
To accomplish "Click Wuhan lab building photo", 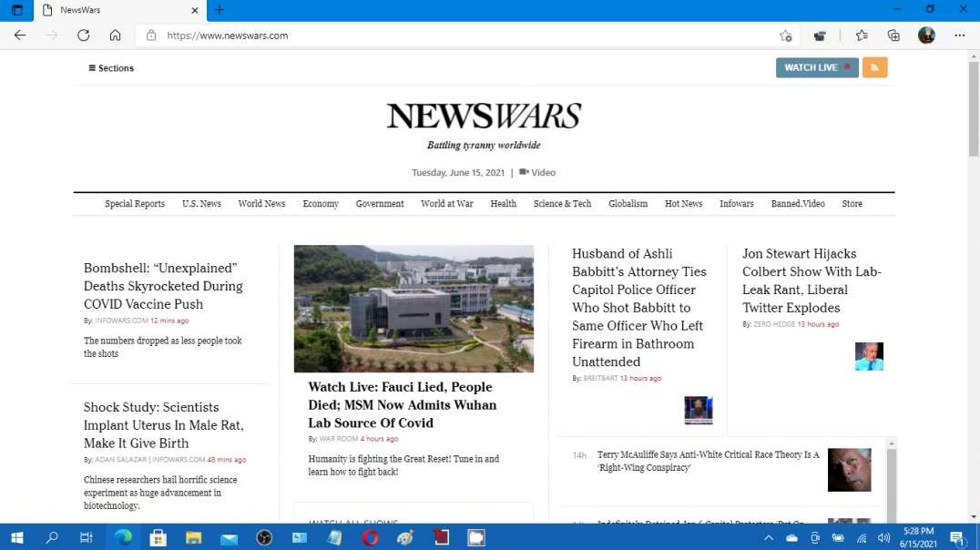I will tap(413, 309).
